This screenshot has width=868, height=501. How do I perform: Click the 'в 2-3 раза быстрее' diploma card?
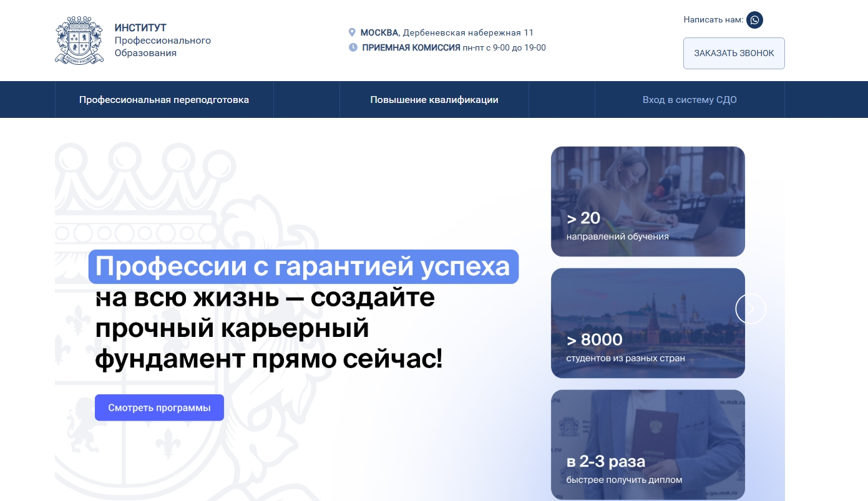coord(648,444)
